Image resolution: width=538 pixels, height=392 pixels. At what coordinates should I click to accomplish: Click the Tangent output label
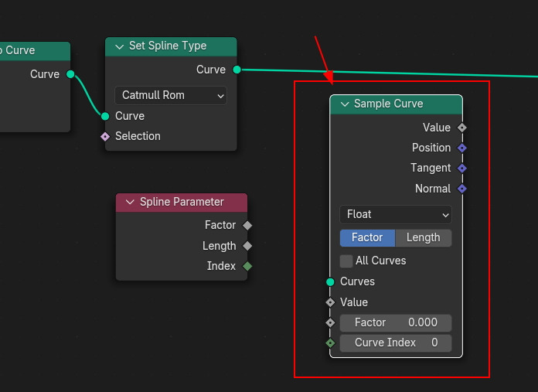(431, 168)
